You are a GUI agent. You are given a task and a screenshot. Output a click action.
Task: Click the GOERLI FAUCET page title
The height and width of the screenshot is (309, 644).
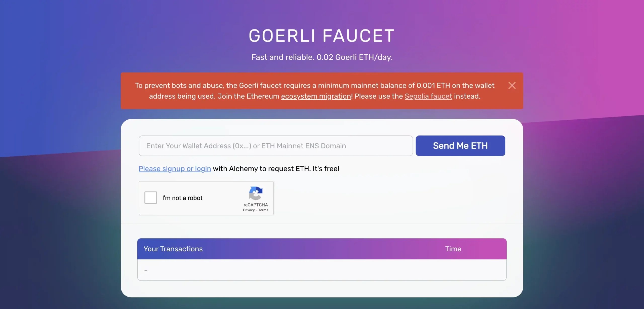click(x=321, y=35)
